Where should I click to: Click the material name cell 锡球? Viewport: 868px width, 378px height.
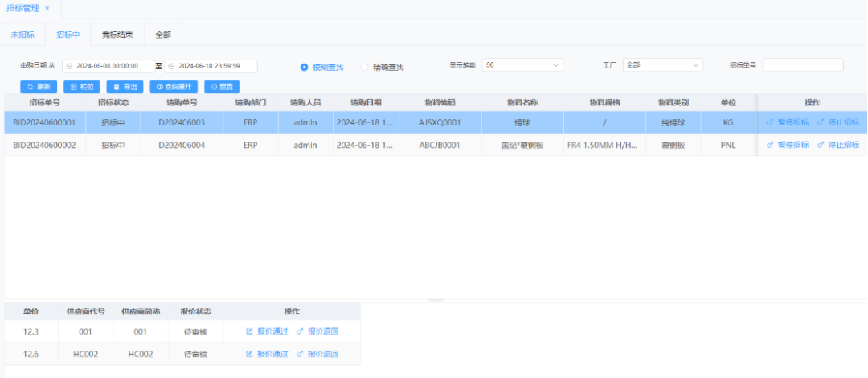coord(522,122)
